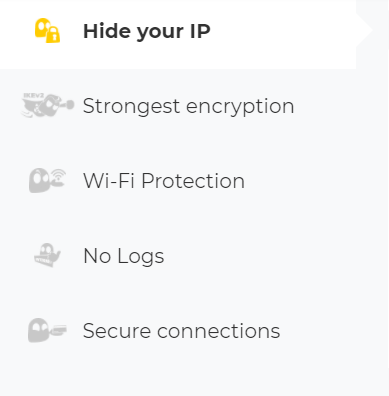389x396 pixels.
Task: Click the credit card graphic beside ghost
Action: click(59, 330)
